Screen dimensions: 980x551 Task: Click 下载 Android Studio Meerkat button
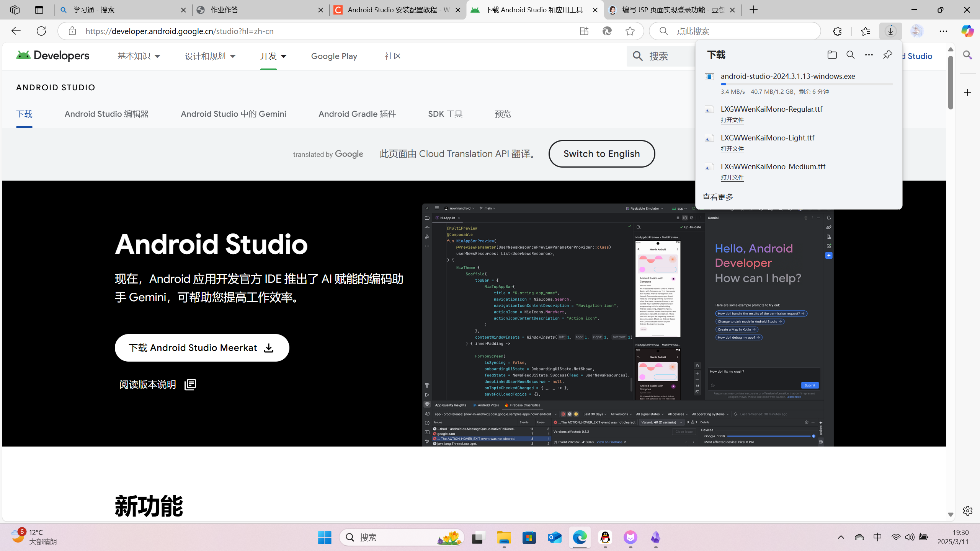point(202,348)
